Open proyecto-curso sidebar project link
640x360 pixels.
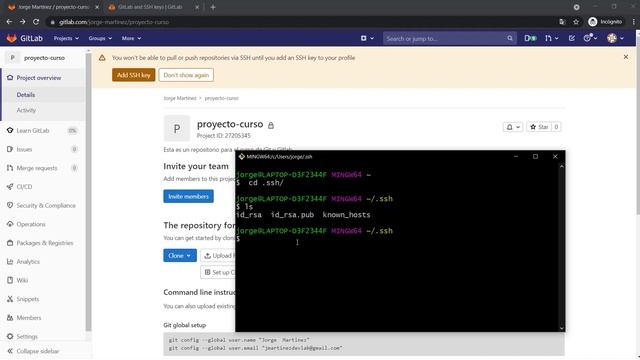tap(44, 58)
